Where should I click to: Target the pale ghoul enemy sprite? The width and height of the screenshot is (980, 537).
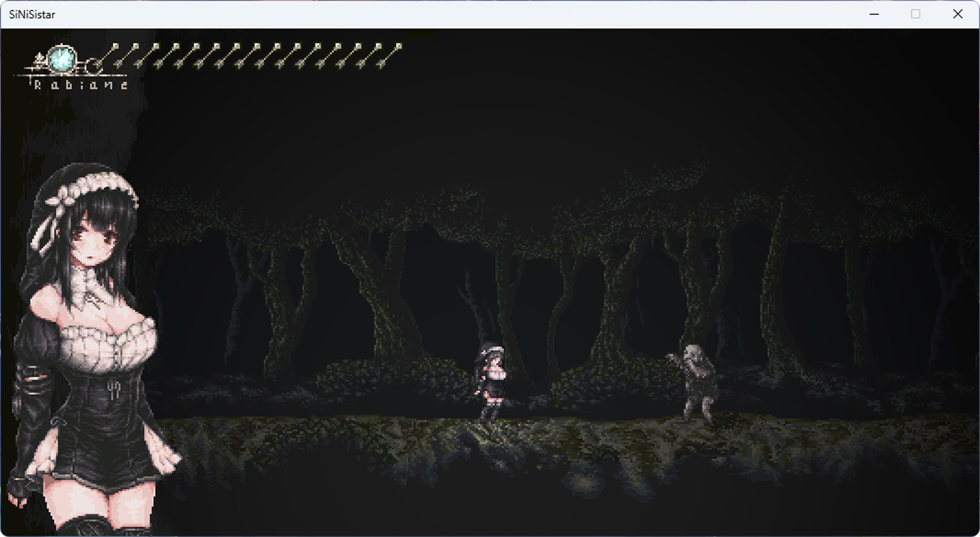[x=694, y=383]
